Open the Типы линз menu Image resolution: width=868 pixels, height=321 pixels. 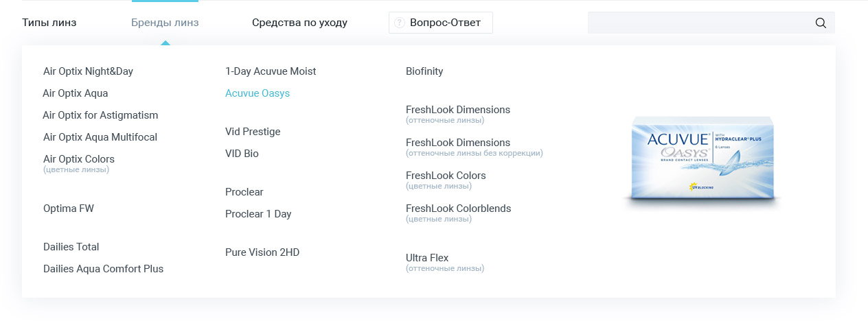click(49, 23)
